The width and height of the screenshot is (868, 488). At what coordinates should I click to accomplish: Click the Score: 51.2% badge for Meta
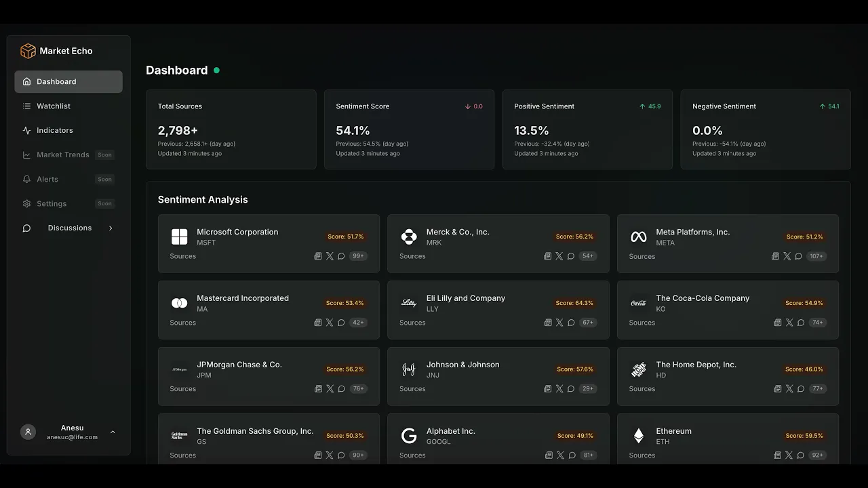(x=804, y=237)
